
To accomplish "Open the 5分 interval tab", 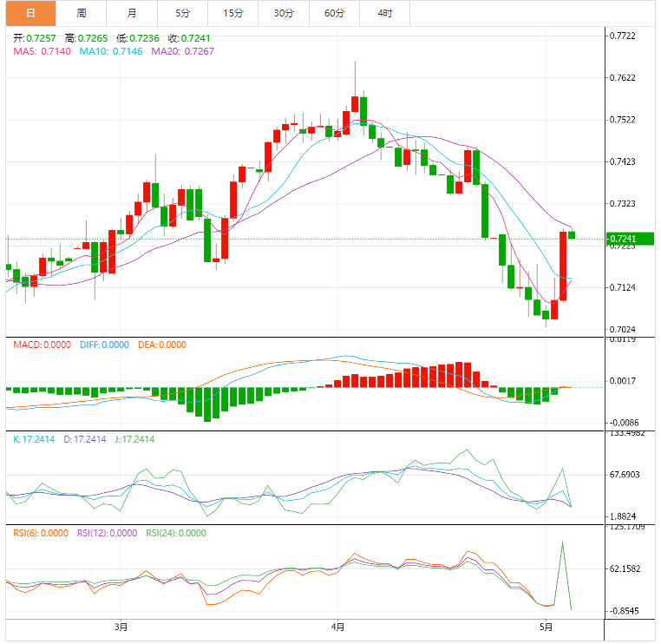I will (x=182, y=13).
